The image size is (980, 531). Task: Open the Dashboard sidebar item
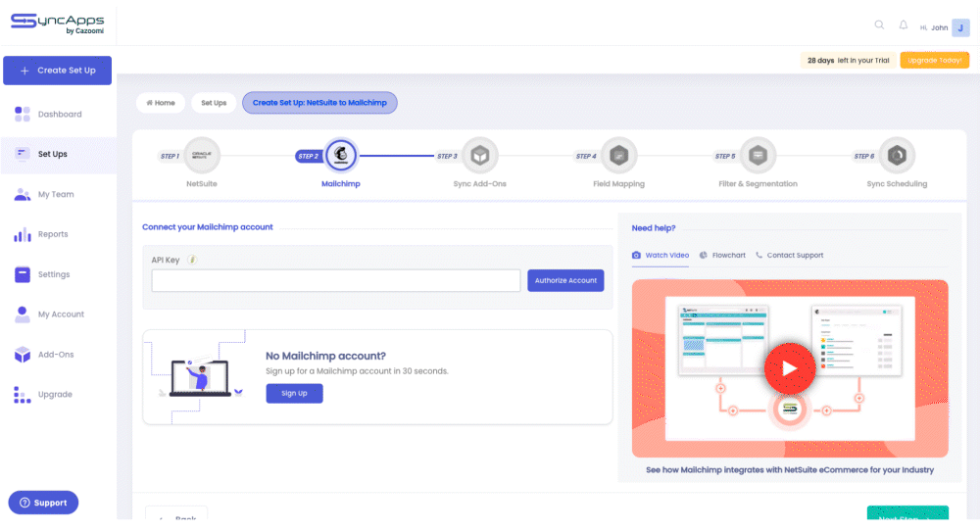point(60,115)
